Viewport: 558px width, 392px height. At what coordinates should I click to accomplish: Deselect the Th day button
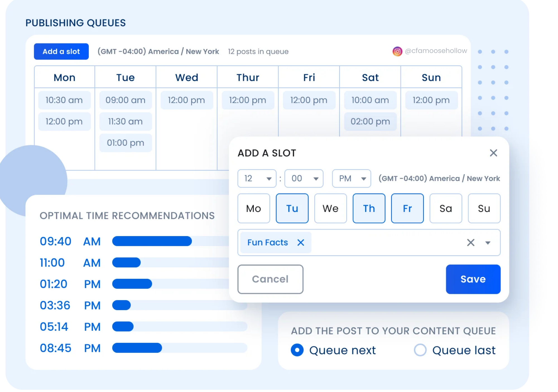[x=369, y=208]
